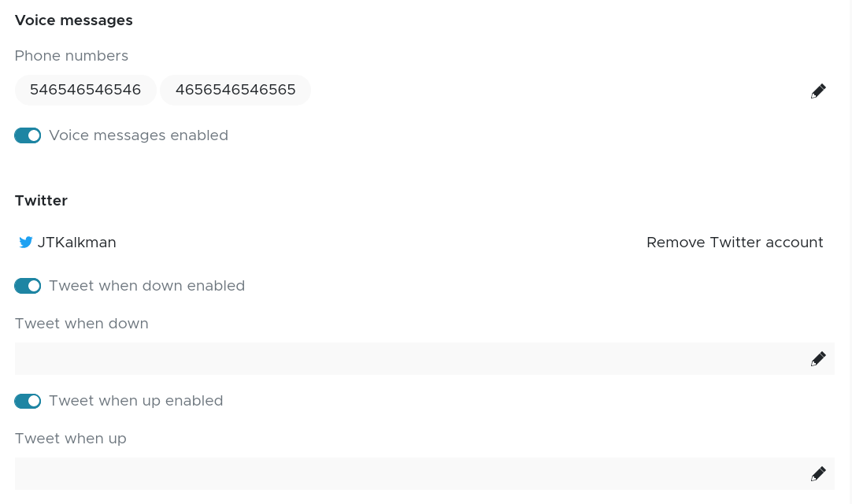The image size is (852, 504).
Task: Click the "Tweet when down" field label
Action: pyautogui.click(x=82, y=324)
